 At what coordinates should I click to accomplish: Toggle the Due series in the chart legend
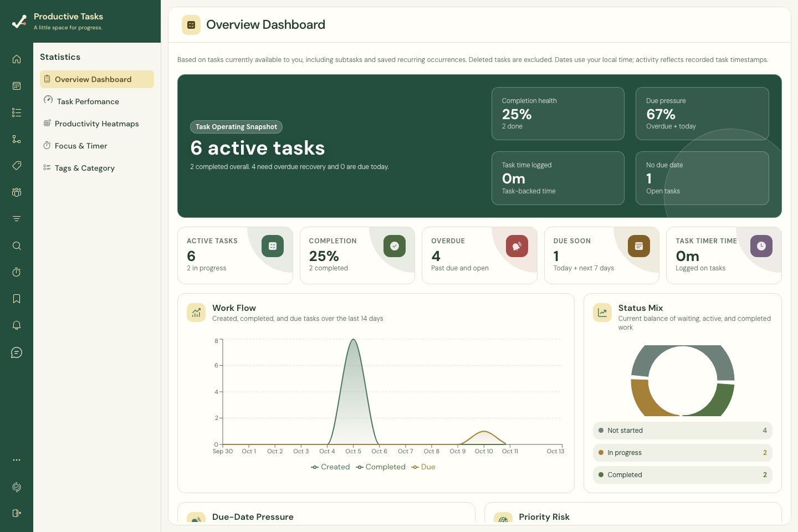coord(423,467)
